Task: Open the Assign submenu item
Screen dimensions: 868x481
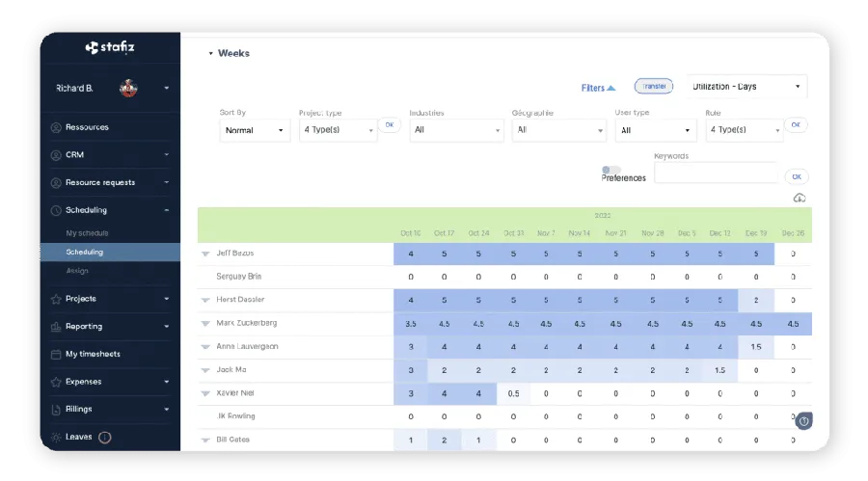Action: 77,271
